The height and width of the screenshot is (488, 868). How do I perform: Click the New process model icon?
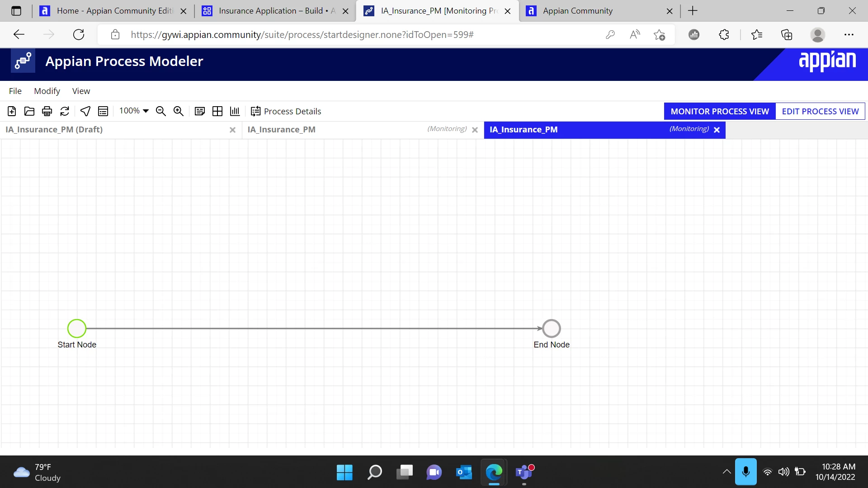point(12,111)
